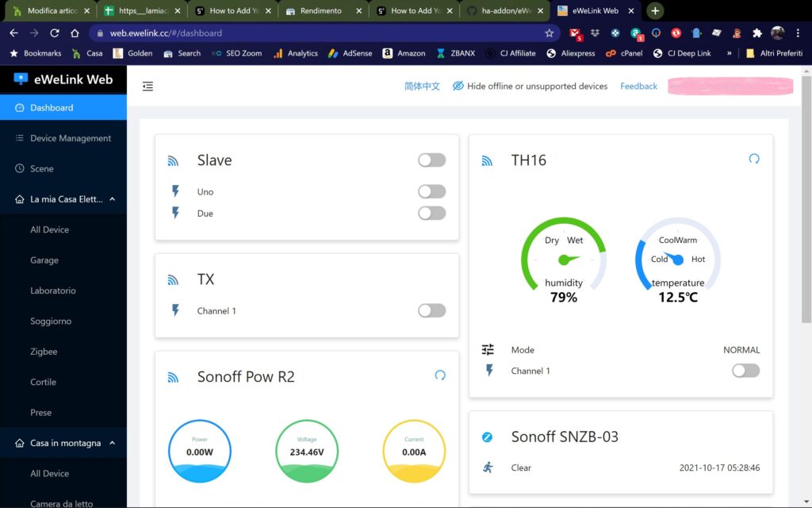Click the wifi signal icon beside TH16

coord(488,160)
